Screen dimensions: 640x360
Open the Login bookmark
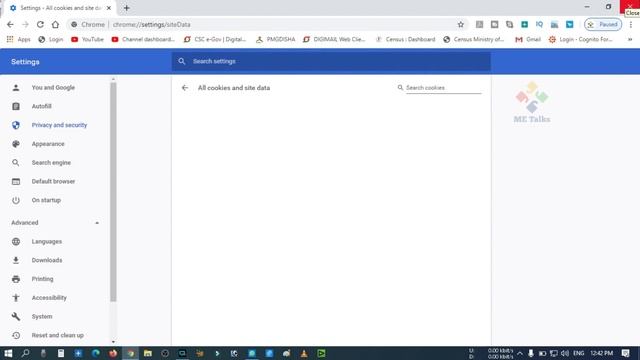point(51,39)
